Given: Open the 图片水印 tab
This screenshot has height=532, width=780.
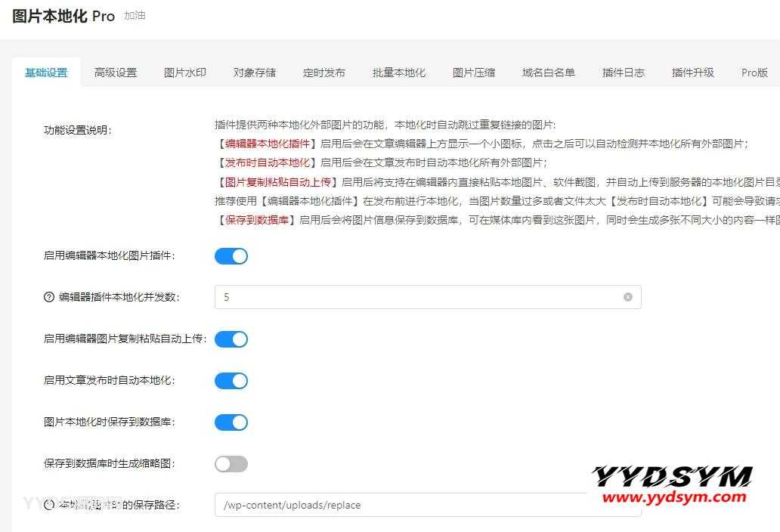Looking at the screenshot, I should 185,73.
